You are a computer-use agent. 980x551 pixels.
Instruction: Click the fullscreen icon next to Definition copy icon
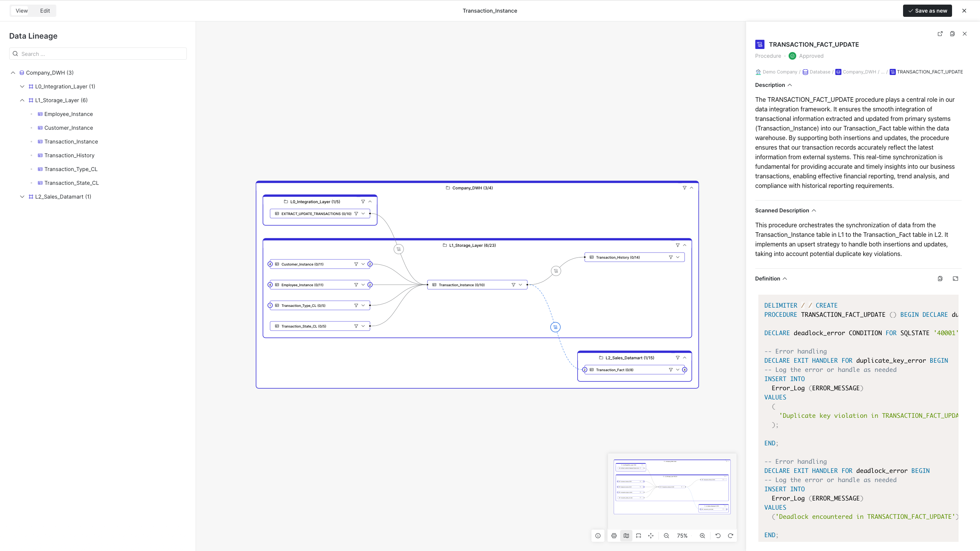(955, 279)
